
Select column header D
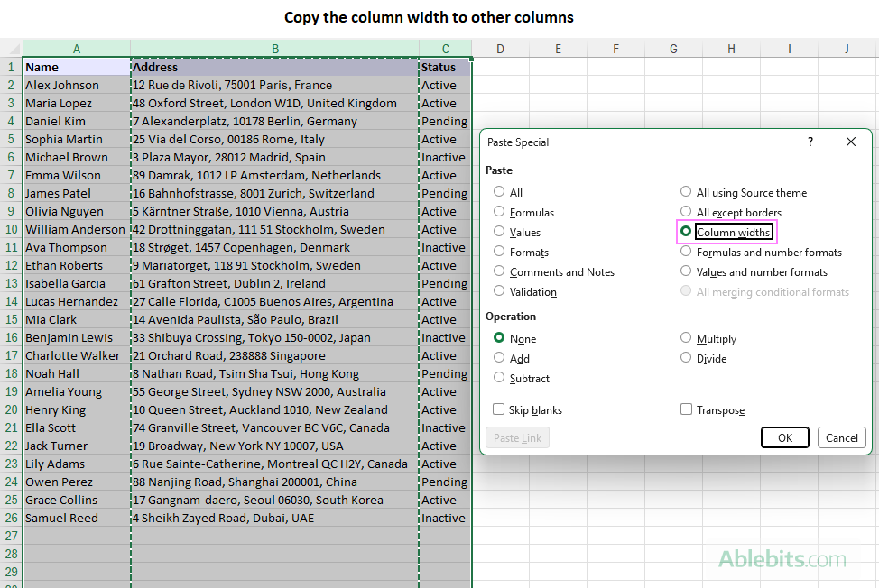pyautogui.click(x=500, y=49)
